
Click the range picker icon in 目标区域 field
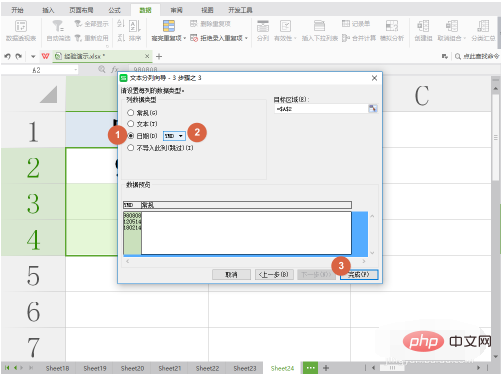pos(373,109)
